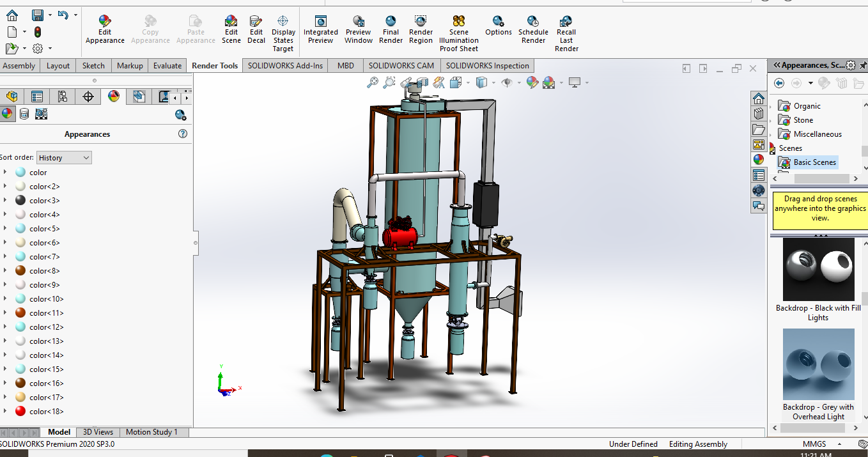This screenshot has width=868, height=457.
Task: Open the Motion Study 1 tab
Action: (151, 432)
